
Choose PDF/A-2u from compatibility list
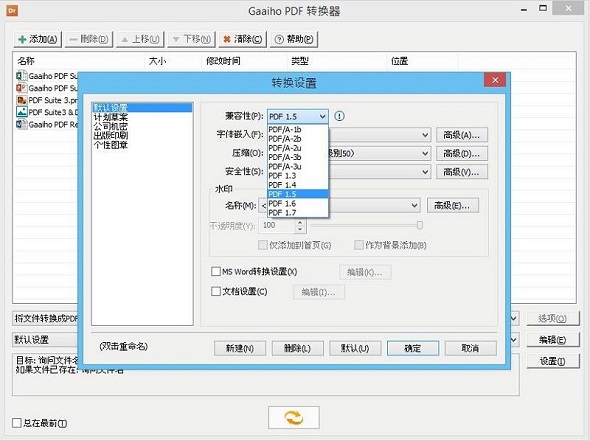(298, 148)
